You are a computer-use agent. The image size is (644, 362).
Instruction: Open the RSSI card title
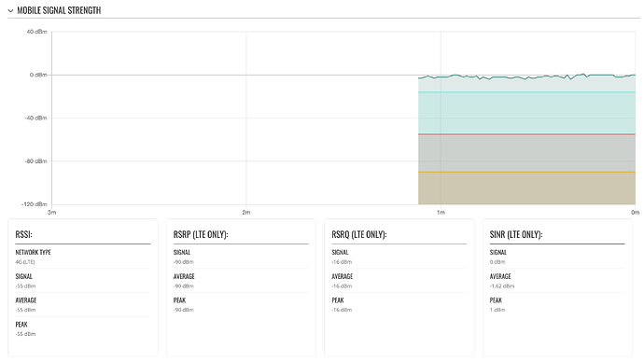[x=24, y=234]
